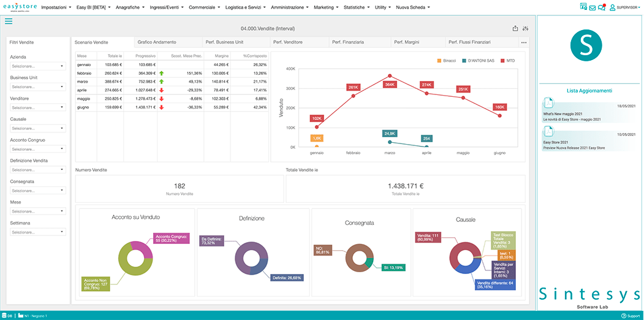Open the Commerciale menu
Image resolution: width=644 pixels, height=320 pixels.
click(x=205, y=7)
